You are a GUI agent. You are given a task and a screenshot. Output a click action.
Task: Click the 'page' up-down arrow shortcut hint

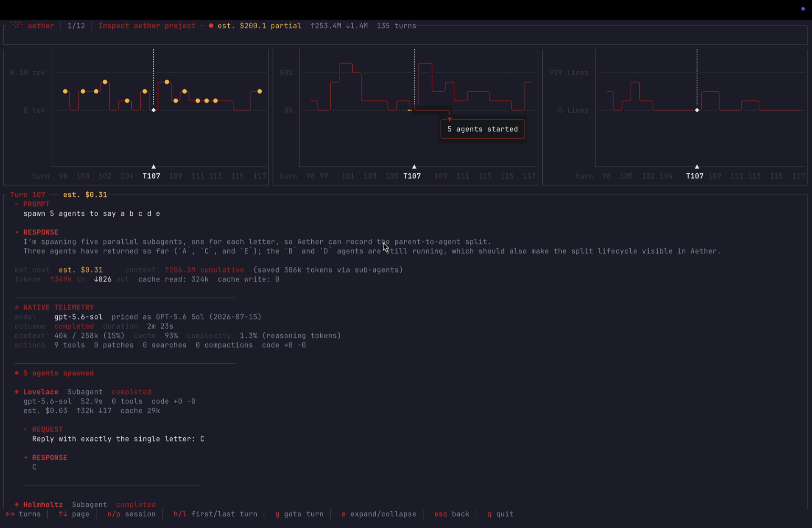[x=74, y=514]
